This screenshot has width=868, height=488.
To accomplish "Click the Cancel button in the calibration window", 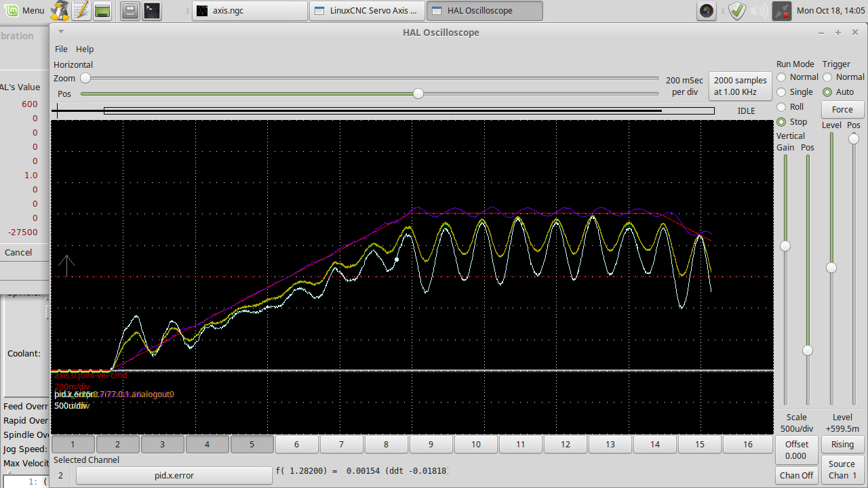I will 18,252.
